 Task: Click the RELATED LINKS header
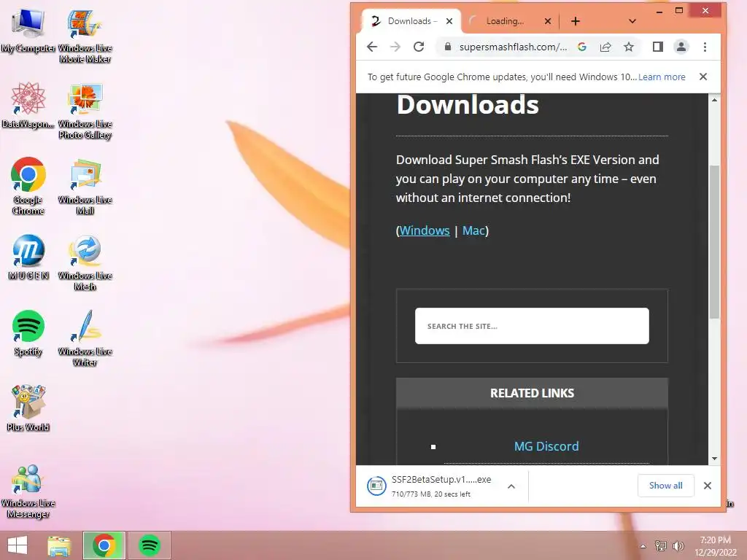[532, 393]
